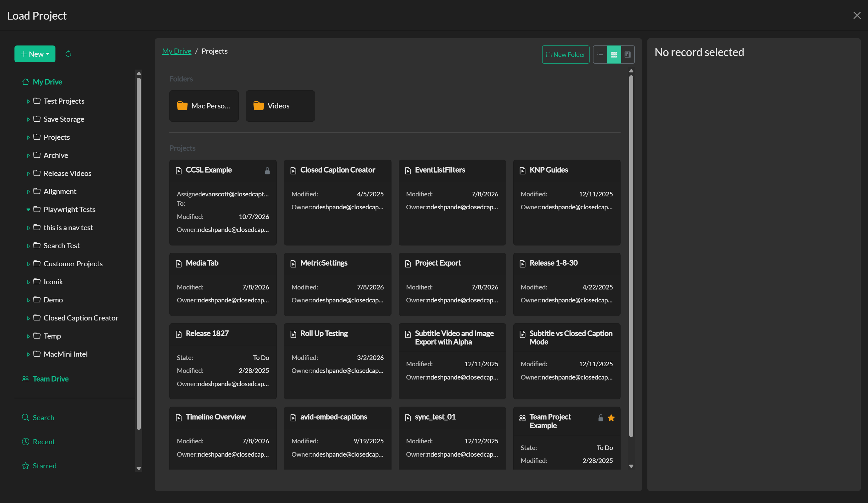
Task: Click the lock icon on CCSL Example
Action: point(267,171)
